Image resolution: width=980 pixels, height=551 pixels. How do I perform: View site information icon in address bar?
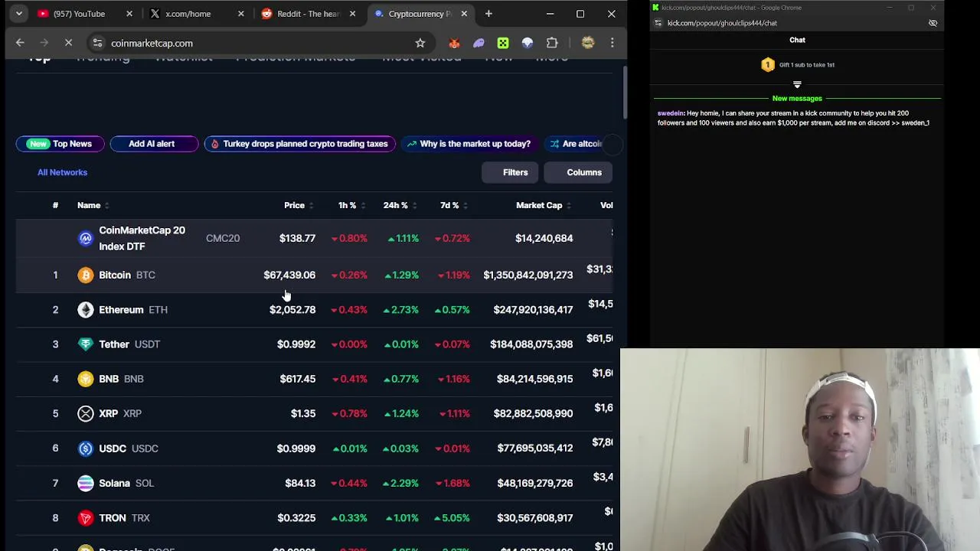click(x=96, y=43)
